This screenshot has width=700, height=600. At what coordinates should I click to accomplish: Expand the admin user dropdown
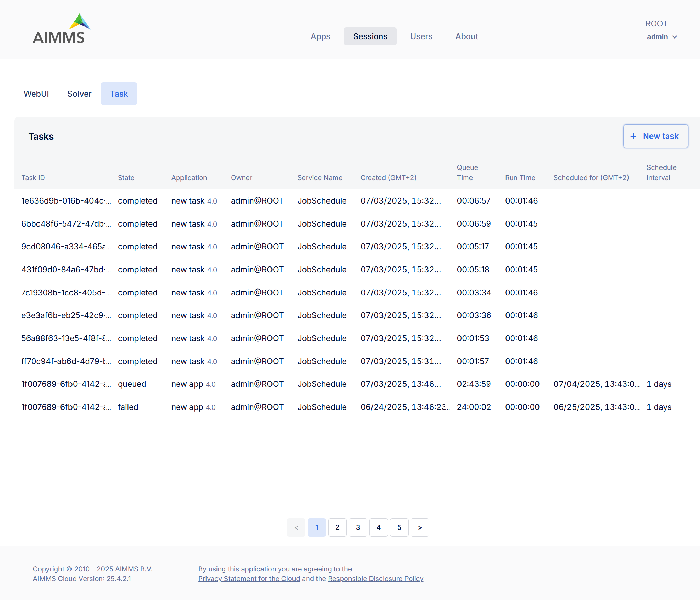[662, 37]
